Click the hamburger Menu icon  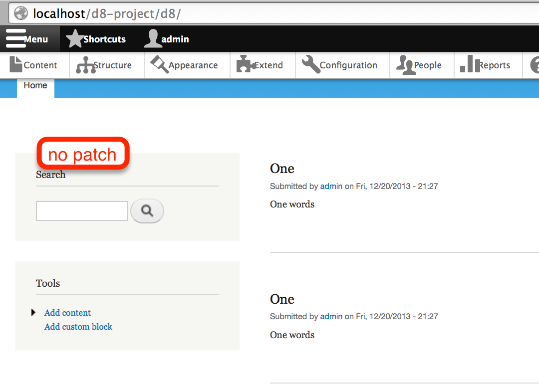[16, 38]
